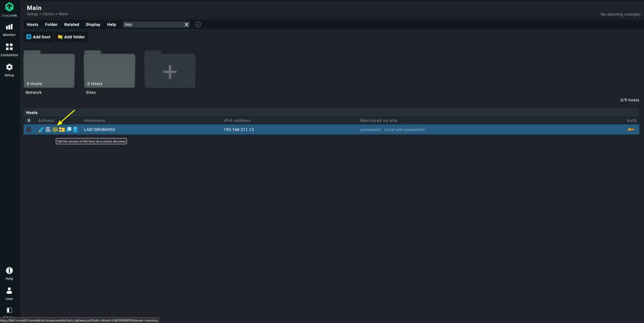Open the Hosts menu
The height and width of the screenshot is (323, 644).
tap(32, 24)
